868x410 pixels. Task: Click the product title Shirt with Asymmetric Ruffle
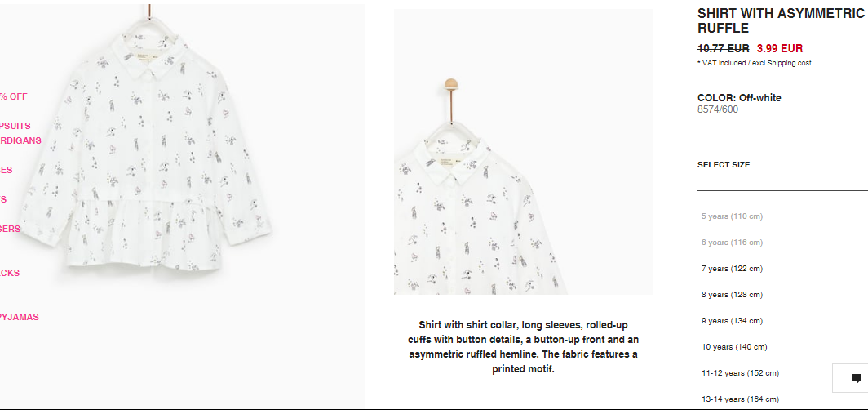pos(781,21)
